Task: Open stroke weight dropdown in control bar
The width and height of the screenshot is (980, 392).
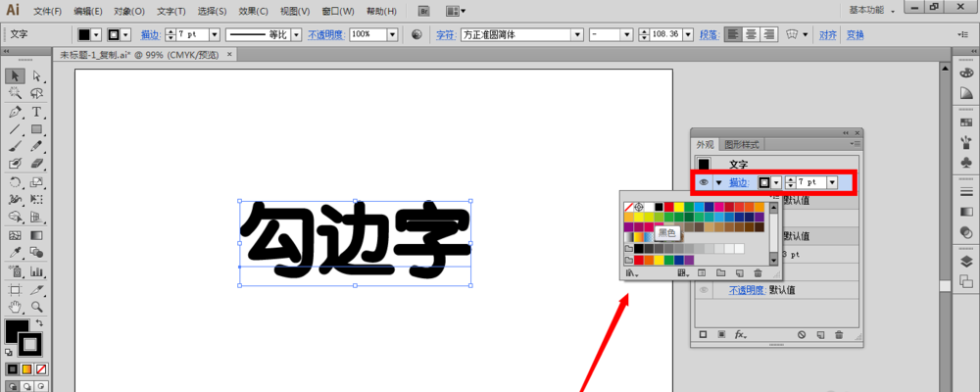Action: [x=215, y=35]
